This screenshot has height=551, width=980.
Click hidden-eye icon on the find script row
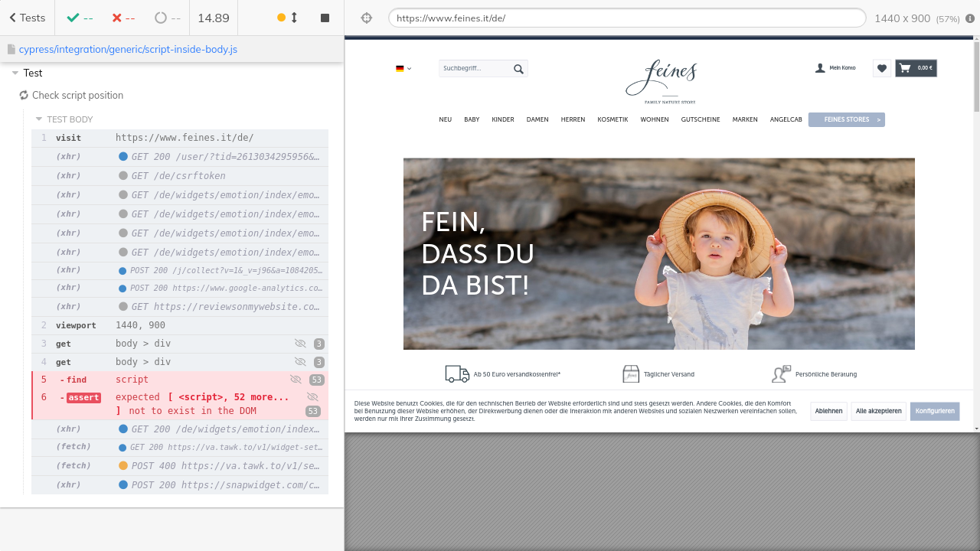click(296, 380)
